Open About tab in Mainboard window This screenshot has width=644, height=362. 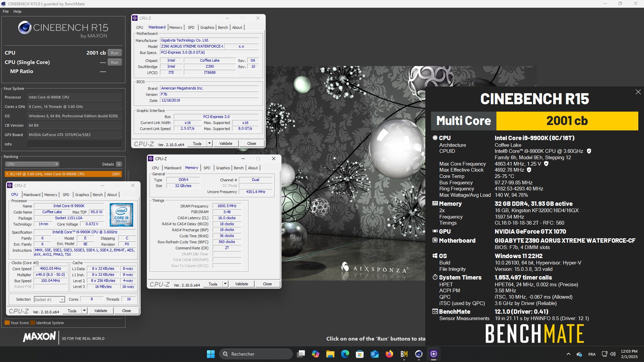click(237, 27)
